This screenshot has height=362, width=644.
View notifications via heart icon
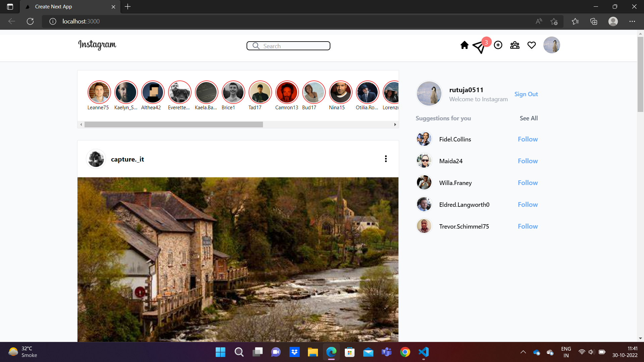(x=532, y=45)
